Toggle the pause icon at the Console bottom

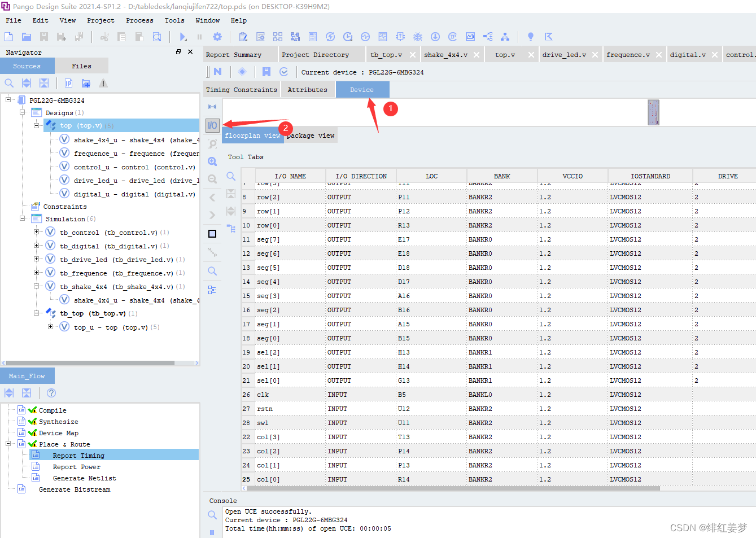(x=212, y=532)
